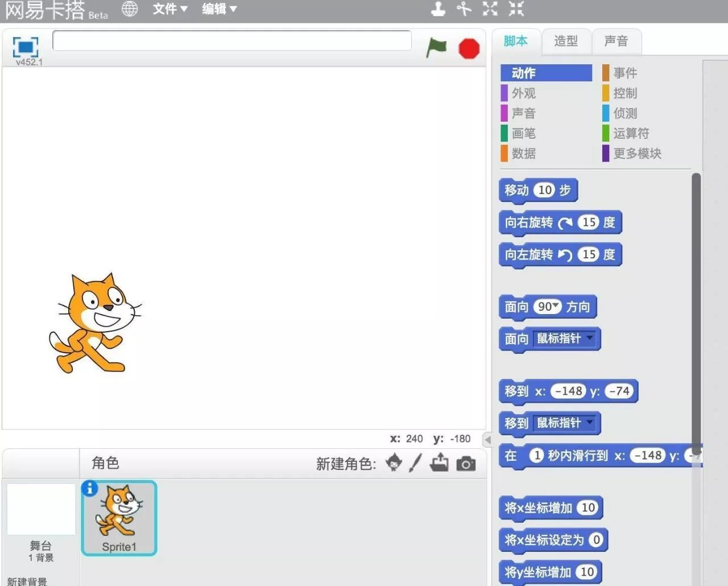The height and width of the screenshot is (586, 728).
Task: Create new sprite from camera icon
Action: click(466, 464)
